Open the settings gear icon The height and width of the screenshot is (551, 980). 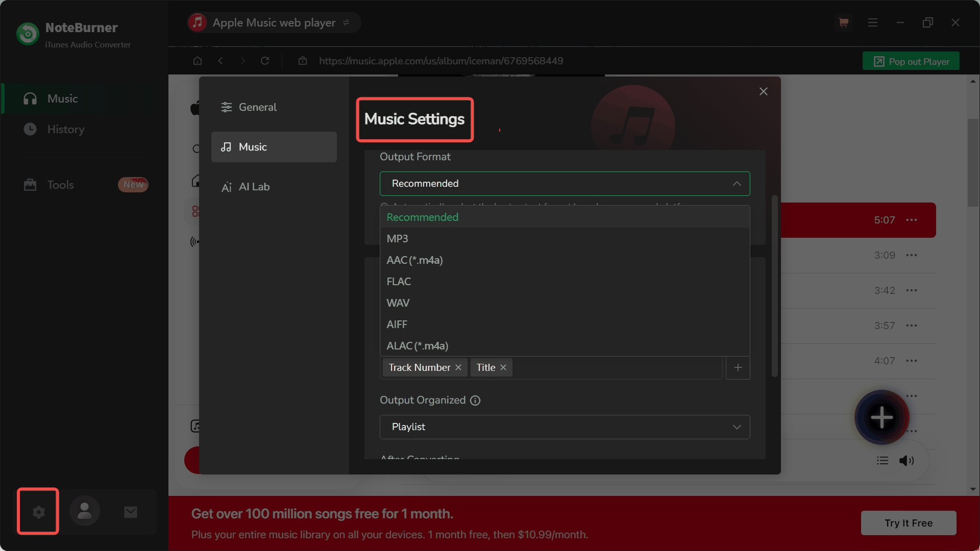point(38,512)
